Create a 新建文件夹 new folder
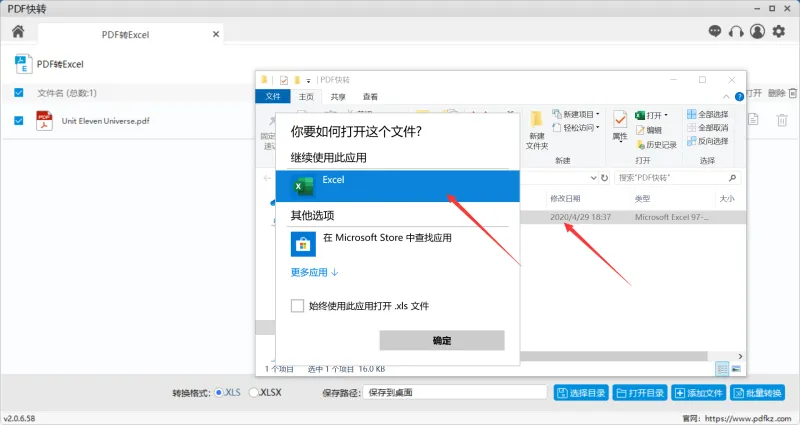 pos(537,130)
